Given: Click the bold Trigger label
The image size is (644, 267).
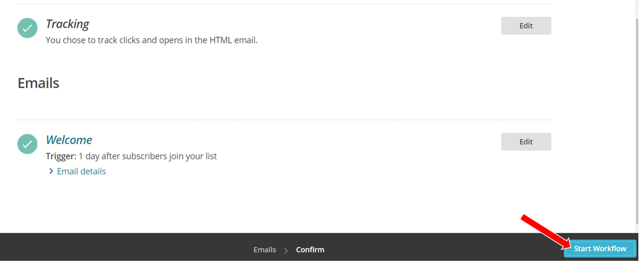Looking at the screenshot, I should [x=61, y=156].
